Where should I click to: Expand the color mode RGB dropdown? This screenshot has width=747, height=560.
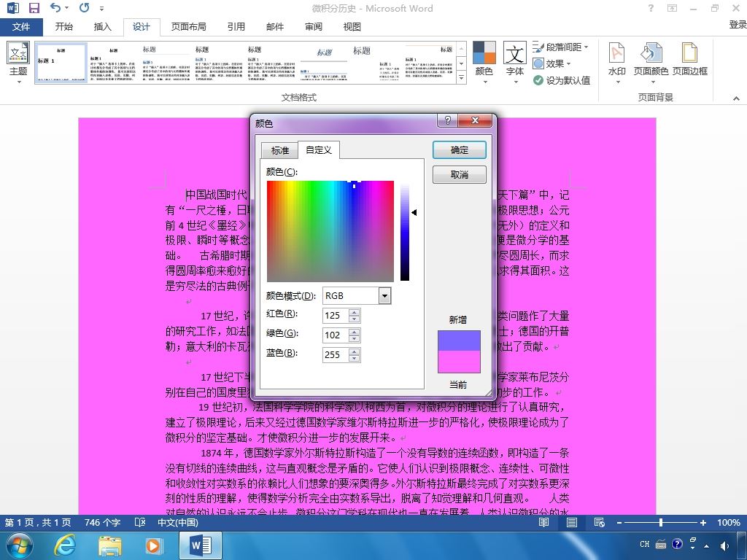(384, 296)
